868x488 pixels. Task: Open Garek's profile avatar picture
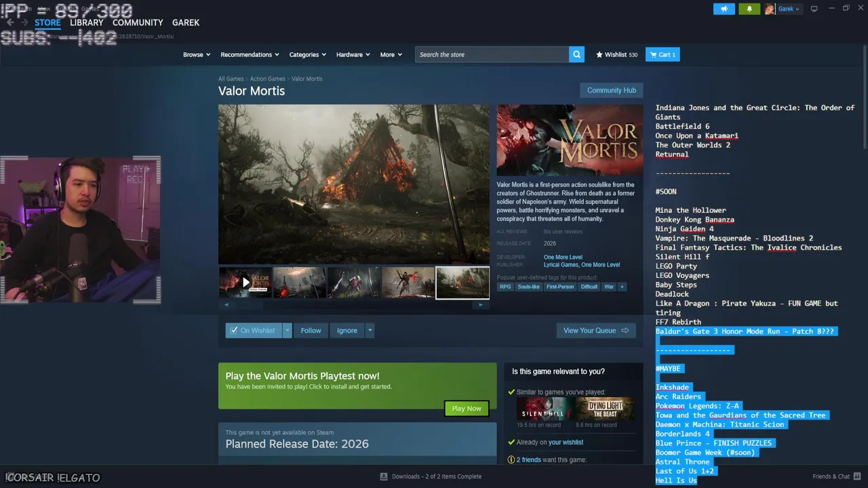pyautogui.click(x=770, y=9)
